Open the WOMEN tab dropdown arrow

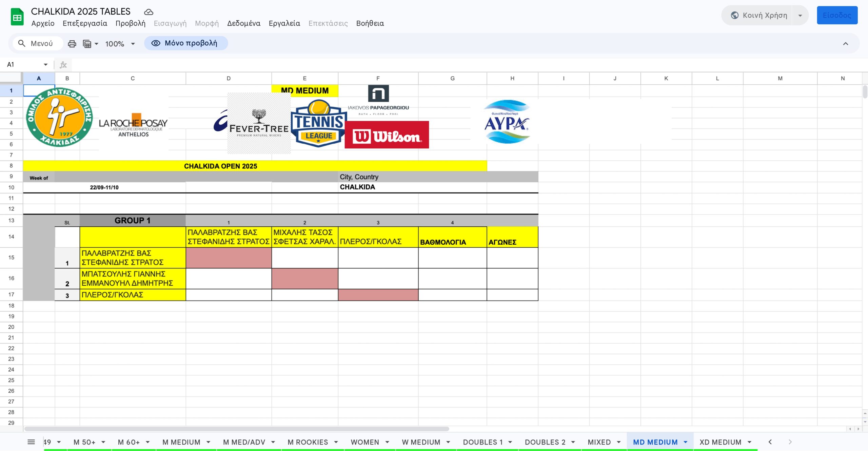tap(387, 442)
